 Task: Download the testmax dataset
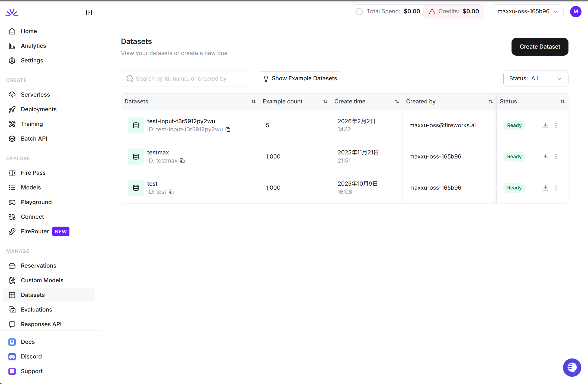coord(545,157)
